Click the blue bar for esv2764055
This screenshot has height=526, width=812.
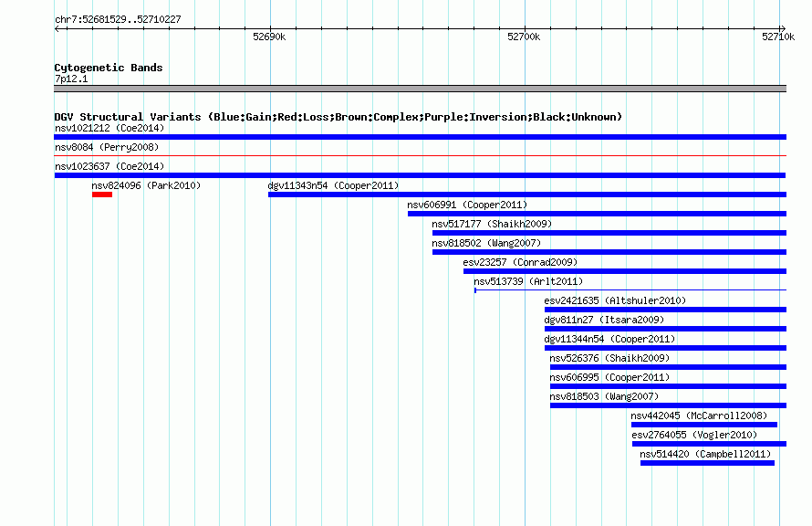coord(710,444)
